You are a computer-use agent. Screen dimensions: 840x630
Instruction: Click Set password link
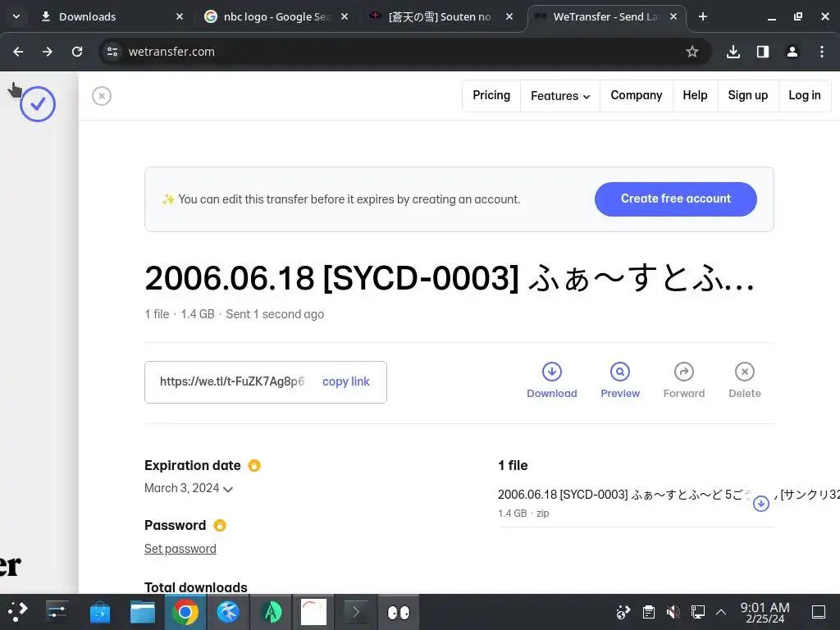(180, 549)
